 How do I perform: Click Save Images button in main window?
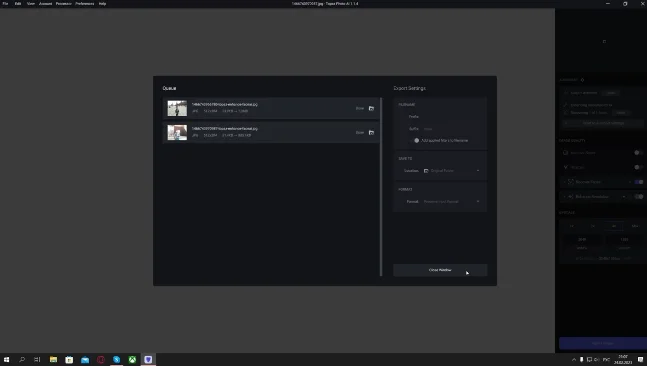click(603, 343)
